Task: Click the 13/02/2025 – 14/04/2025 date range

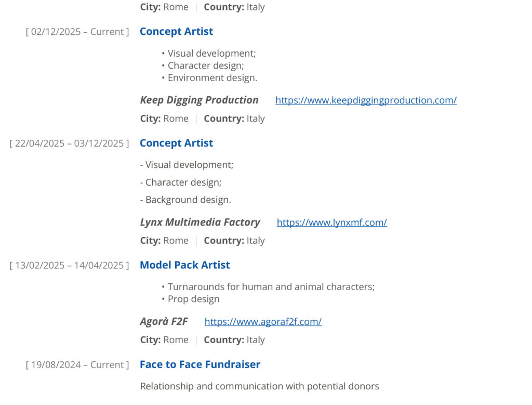Action: point(69,266)
